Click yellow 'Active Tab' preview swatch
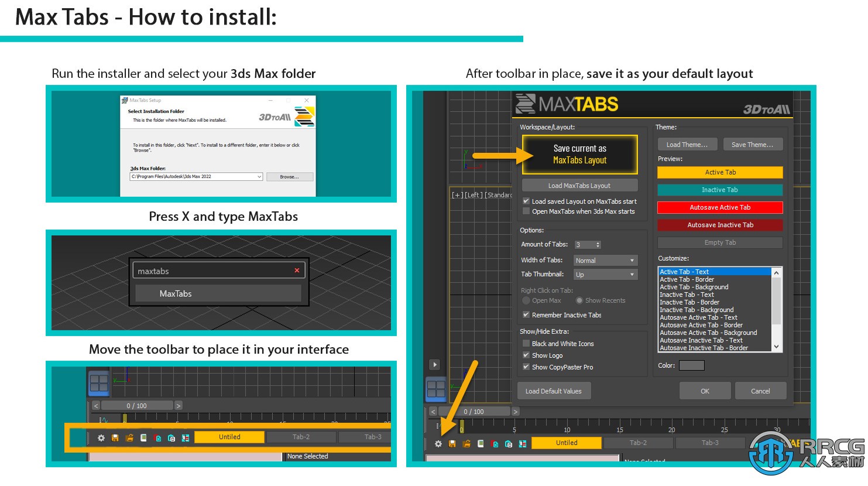Viewport: 868px width, 486px height. (x=720, y=172)
